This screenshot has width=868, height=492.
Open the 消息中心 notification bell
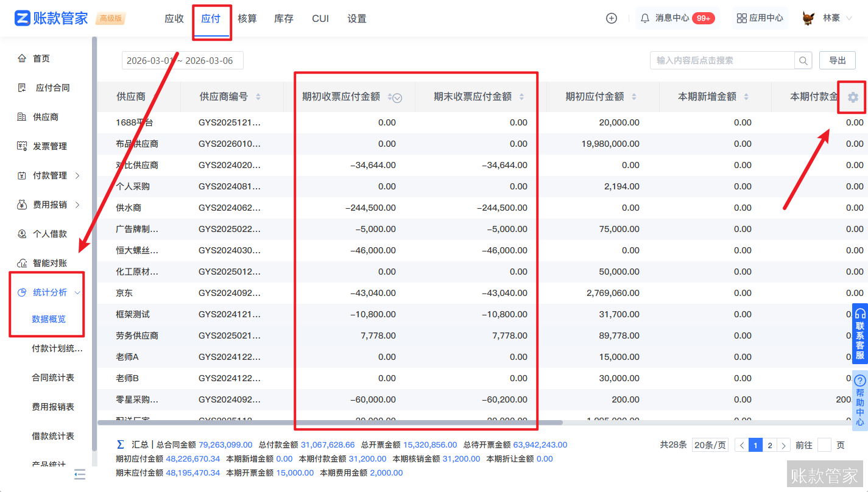644,18
